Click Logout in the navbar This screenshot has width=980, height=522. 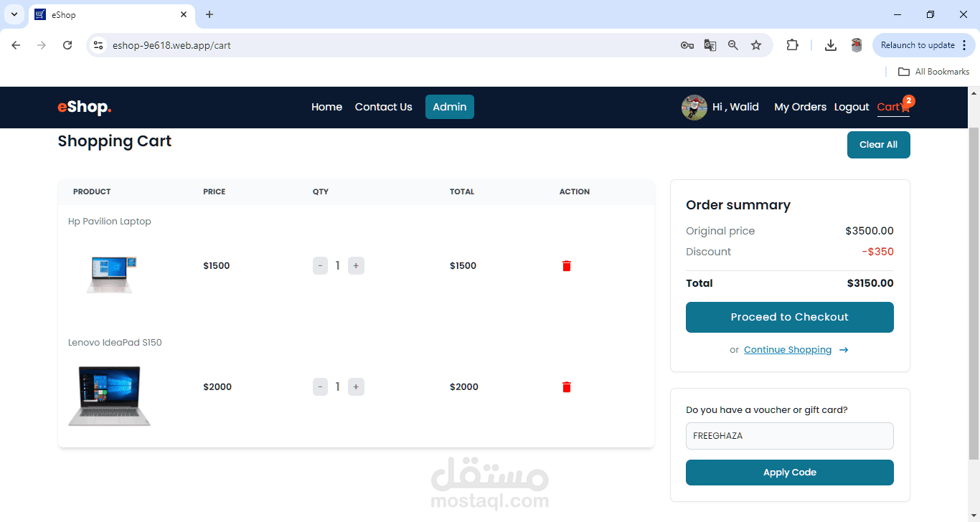point(852,107)
